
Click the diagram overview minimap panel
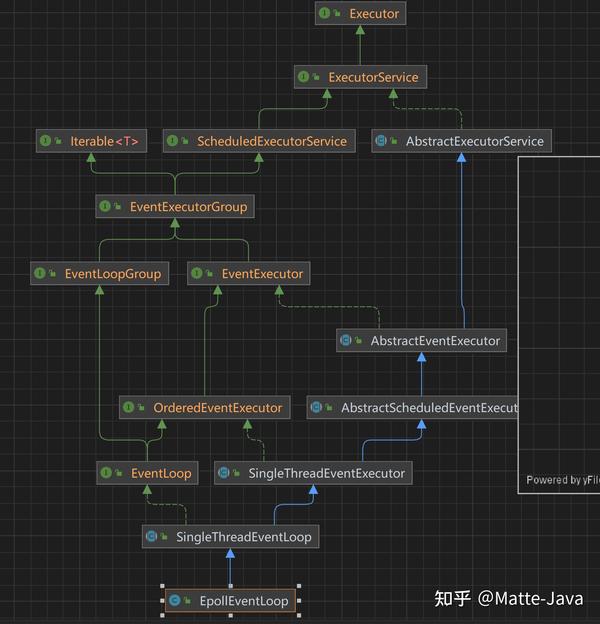(559, 325)
